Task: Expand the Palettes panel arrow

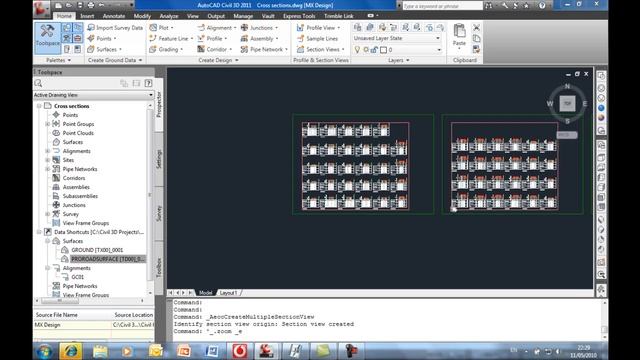Action: tap(69, 60)
